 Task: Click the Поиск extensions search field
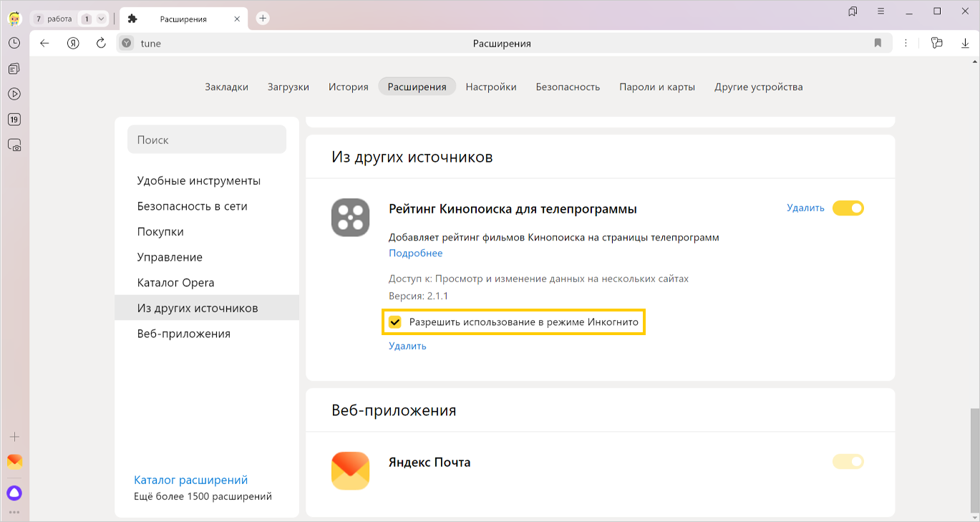pyautogui.click(x=207, y=140)
